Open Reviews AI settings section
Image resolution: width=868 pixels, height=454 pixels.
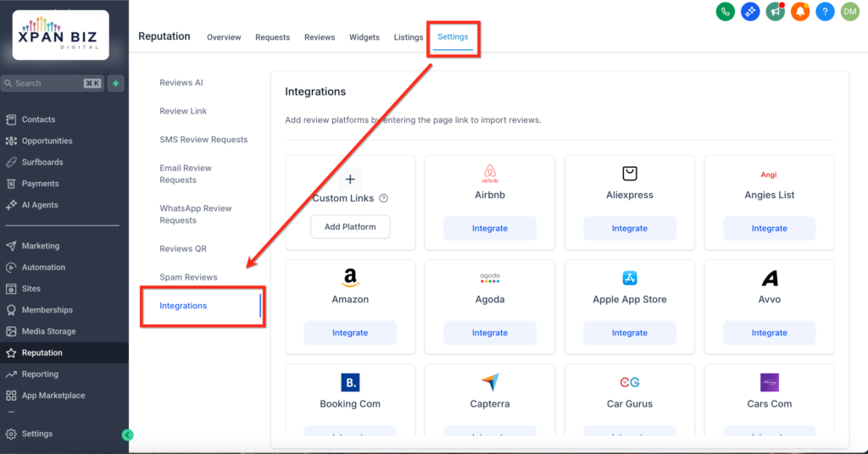click(181, 83)
